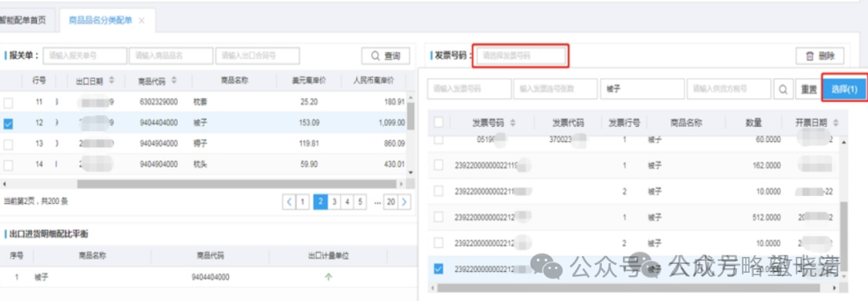
Task: Click the 请输入出口合同号 input field
Action: pos(257,56)
